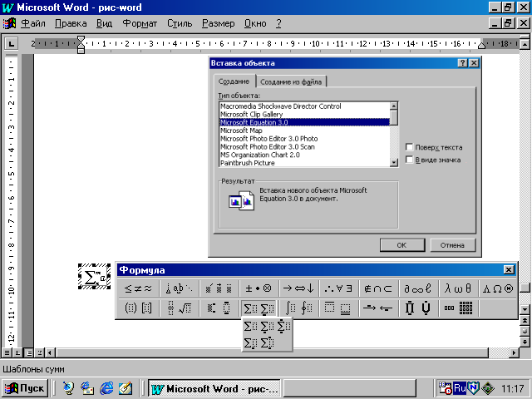532x399 pixels.
Task: Open logical symbols palette (∴ ∀ ∃)
Action: coord(338,288)
